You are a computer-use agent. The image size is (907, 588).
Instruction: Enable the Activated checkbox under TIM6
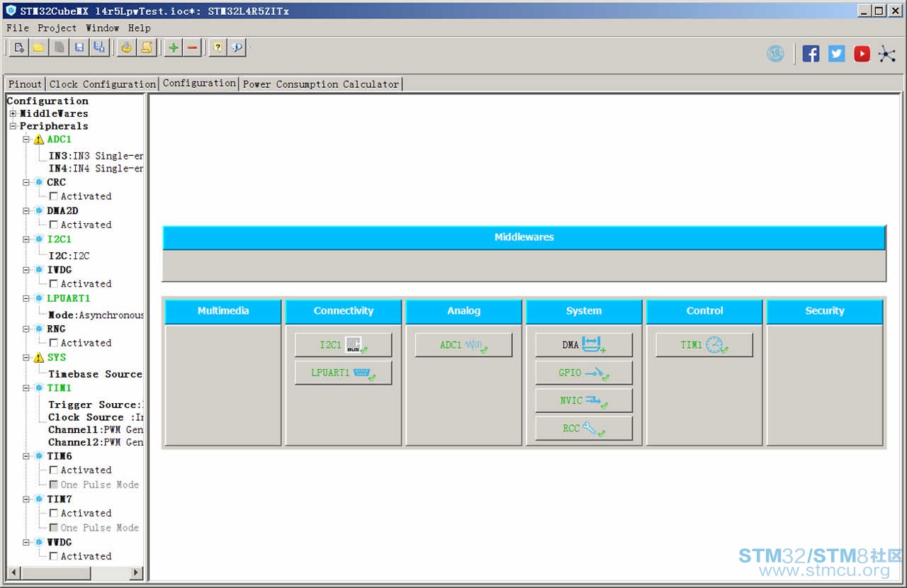click(x=53, y=470)
